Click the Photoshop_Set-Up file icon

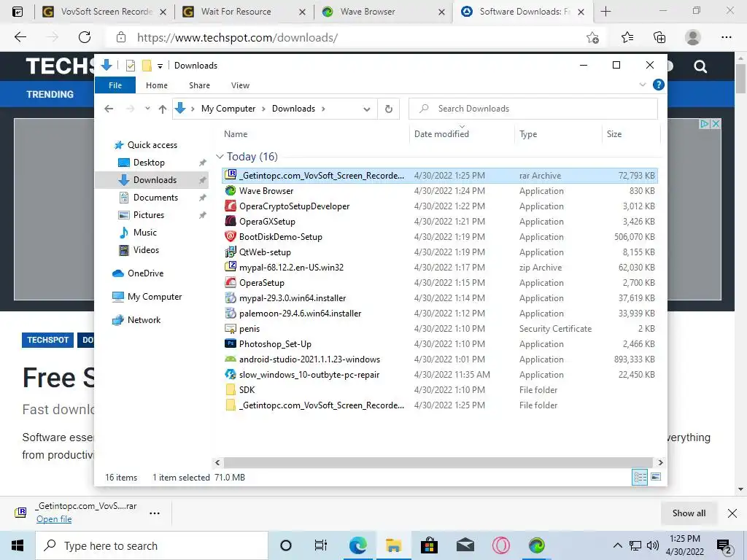[x=231, y=344]
